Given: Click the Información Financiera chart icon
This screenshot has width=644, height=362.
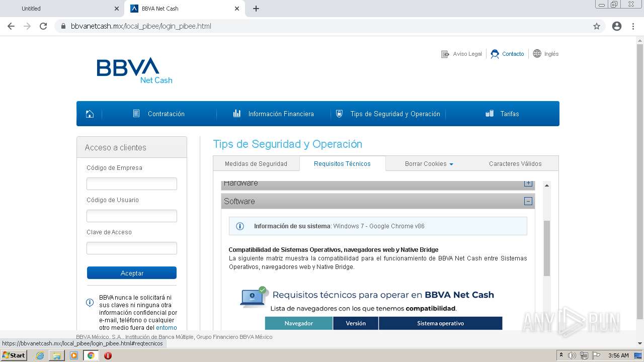Looking at the screenshot, I should pos(237,114).
